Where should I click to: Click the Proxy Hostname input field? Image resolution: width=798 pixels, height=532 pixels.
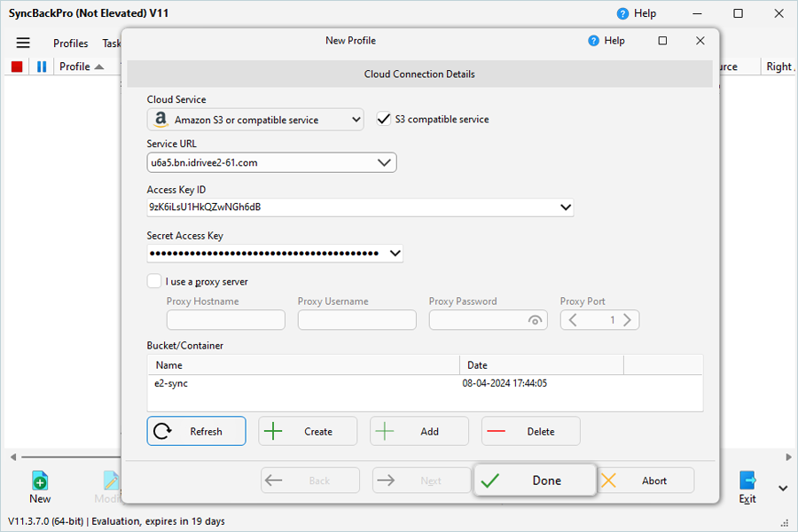[226, 320]
